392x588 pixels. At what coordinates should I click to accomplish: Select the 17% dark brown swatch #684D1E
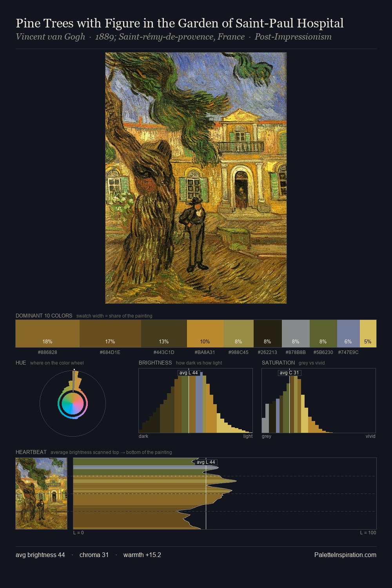pos(110,334)
